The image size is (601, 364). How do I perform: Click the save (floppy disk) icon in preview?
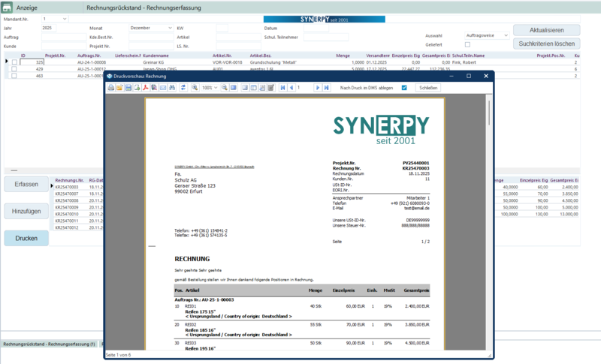[128, 88]
